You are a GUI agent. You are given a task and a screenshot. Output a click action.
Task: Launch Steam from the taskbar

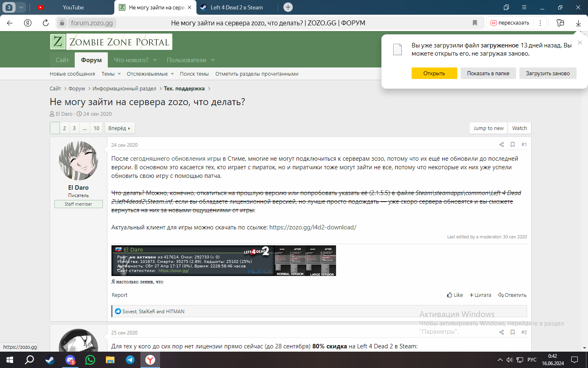50,360
